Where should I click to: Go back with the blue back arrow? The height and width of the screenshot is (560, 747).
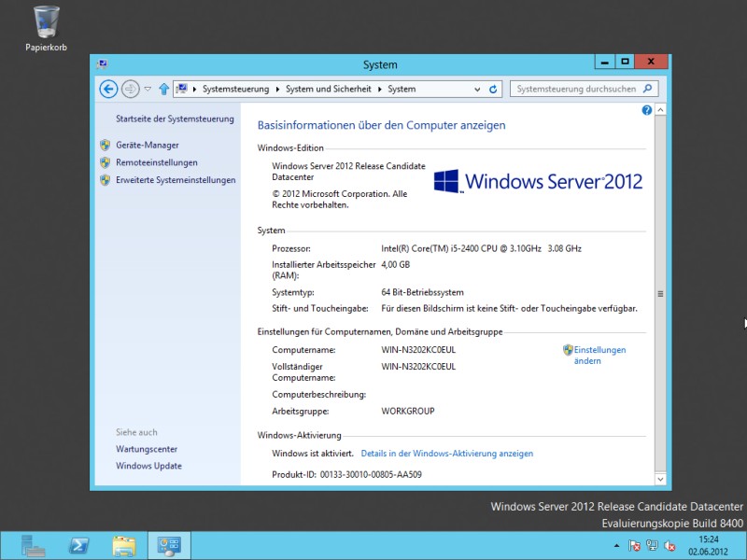tap(108, 89)
